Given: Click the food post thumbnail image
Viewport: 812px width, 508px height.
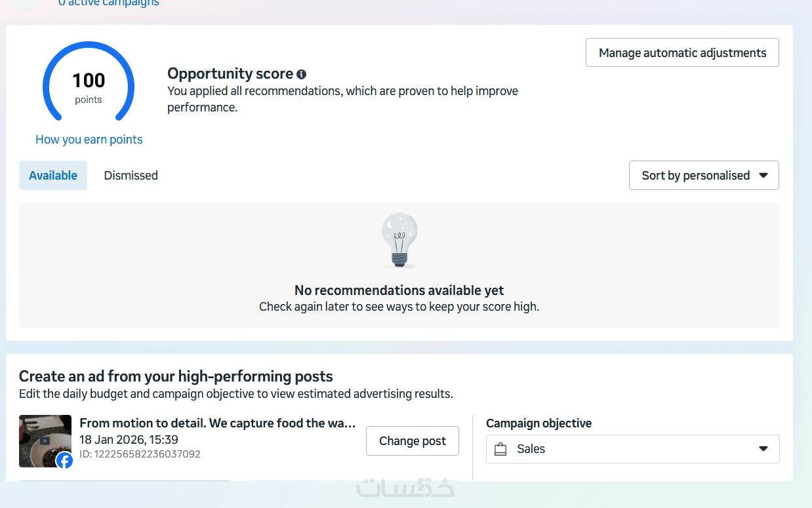Looking at the screenshot, I should 42,436.
